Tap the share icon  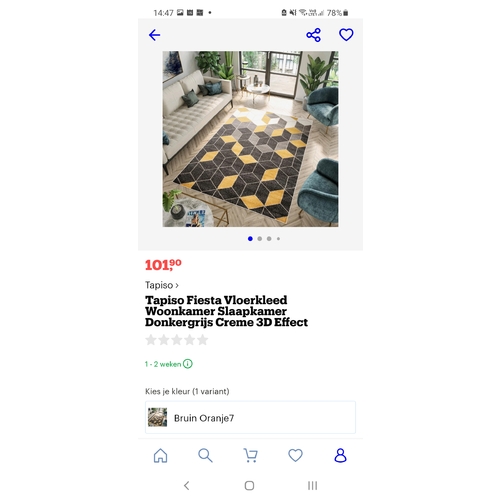pyautogui.click(x=313, y=35)
